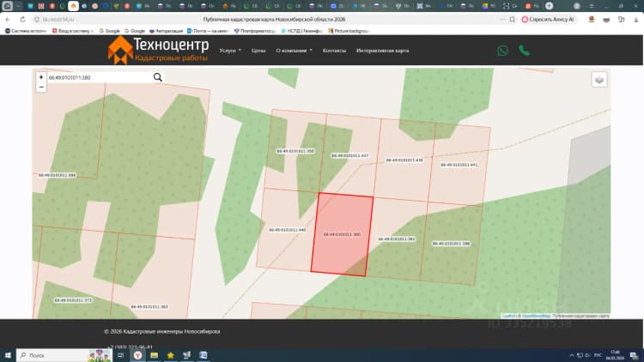Open the Цены menu item
This screenshot has width=644, height=362.
coord(258,51)
